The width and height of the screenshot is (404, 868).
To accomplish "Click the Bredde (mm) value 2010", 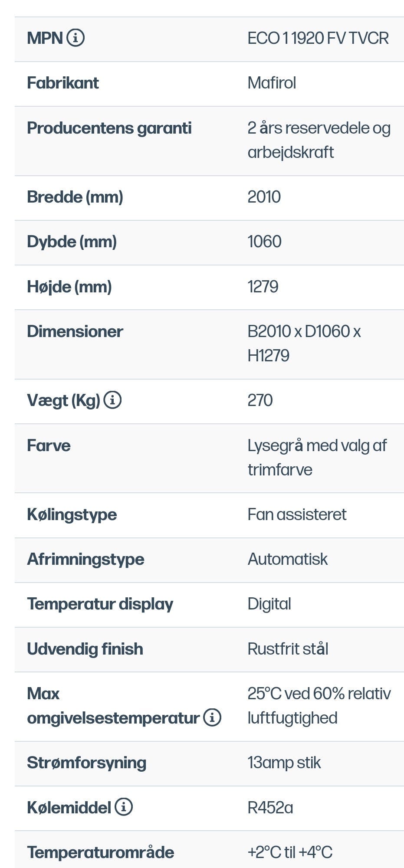I will 264,197.
